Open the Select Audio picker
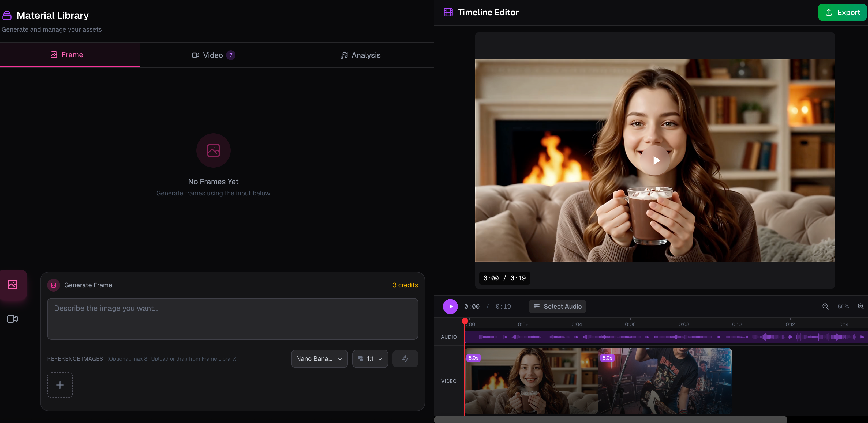868x423 pixels. click(557, 306)
